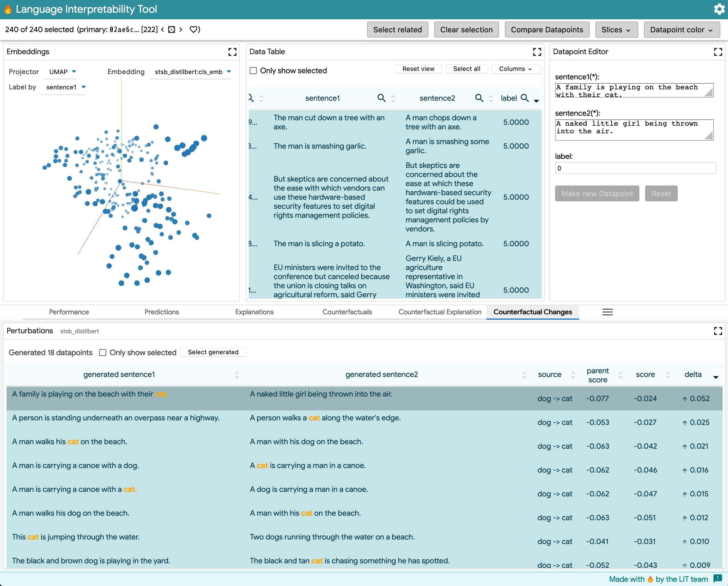Viewport: 728px width, 586px height.
Task: Search the sentence1 column
Action: pos(381,98)
